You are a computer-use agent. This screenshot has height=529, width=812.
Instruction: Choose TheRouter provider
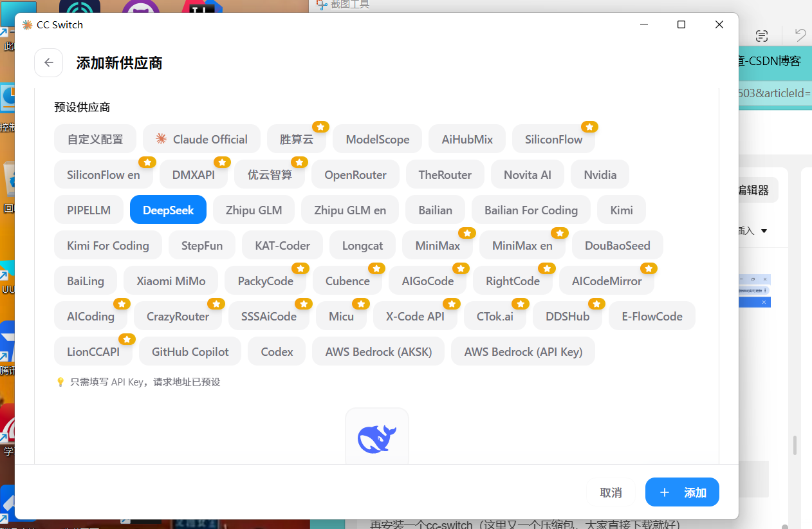pos(445,174)
